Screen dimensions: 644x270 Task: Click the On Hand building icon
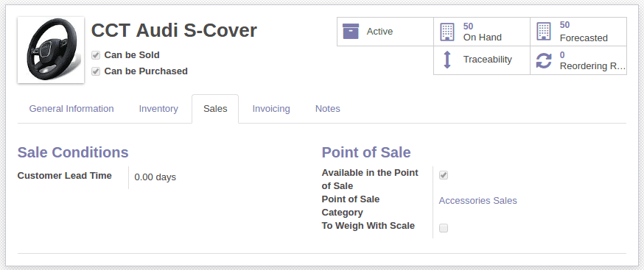[x=447, y=32]
